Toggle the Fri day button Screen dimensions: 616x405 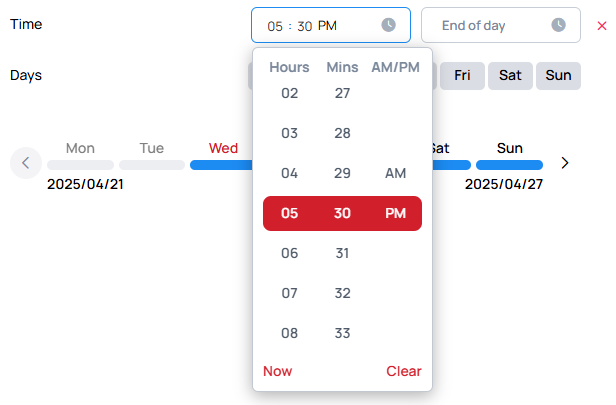pyautogui.click(x=462, y=75)
